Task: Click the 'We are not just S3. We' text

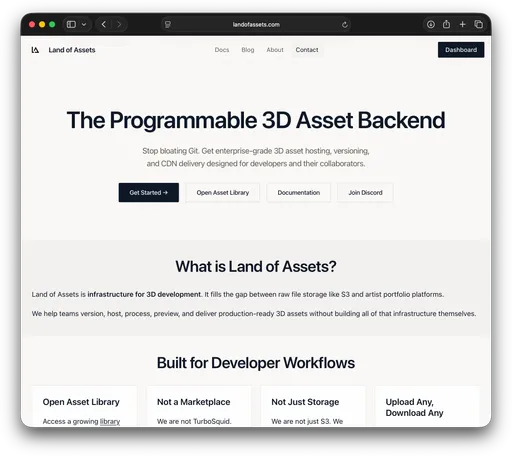Action: [307, 421]
